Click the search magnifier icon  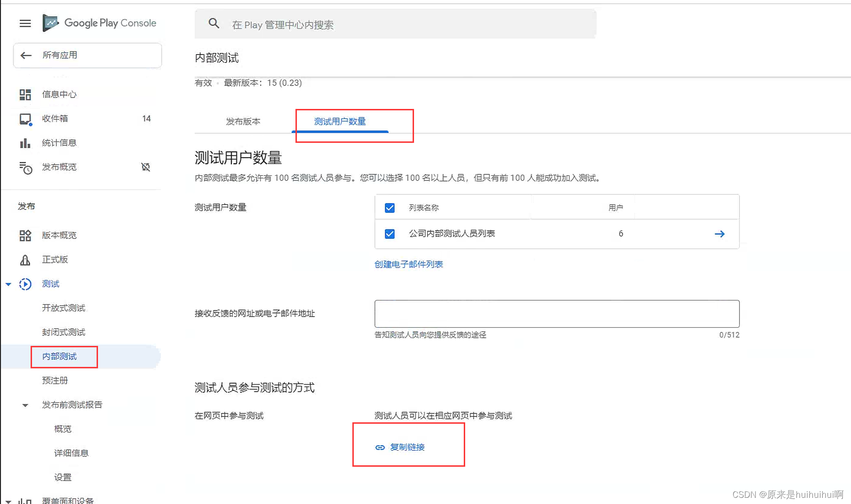point(214,23)
